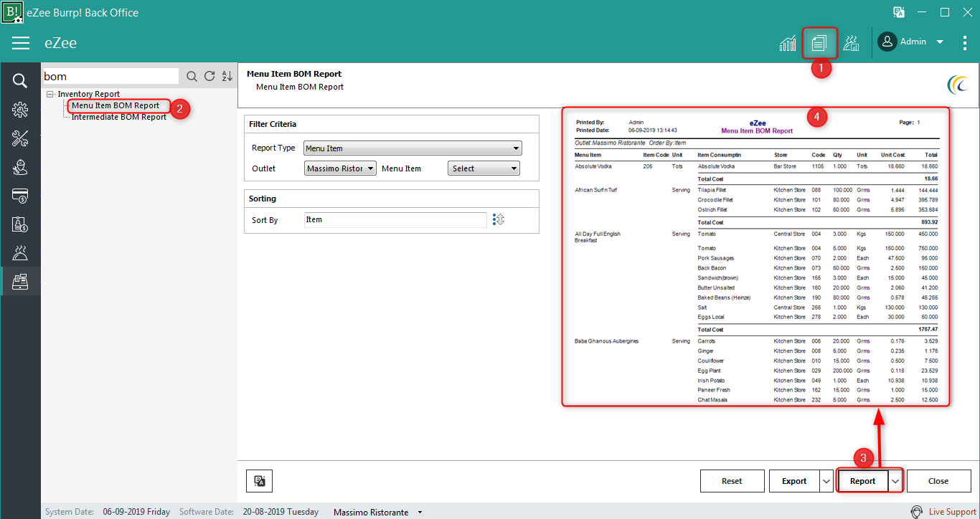980x519 pixels.
Task: Open the Report Type dropdown
Action: coord(413,148)
